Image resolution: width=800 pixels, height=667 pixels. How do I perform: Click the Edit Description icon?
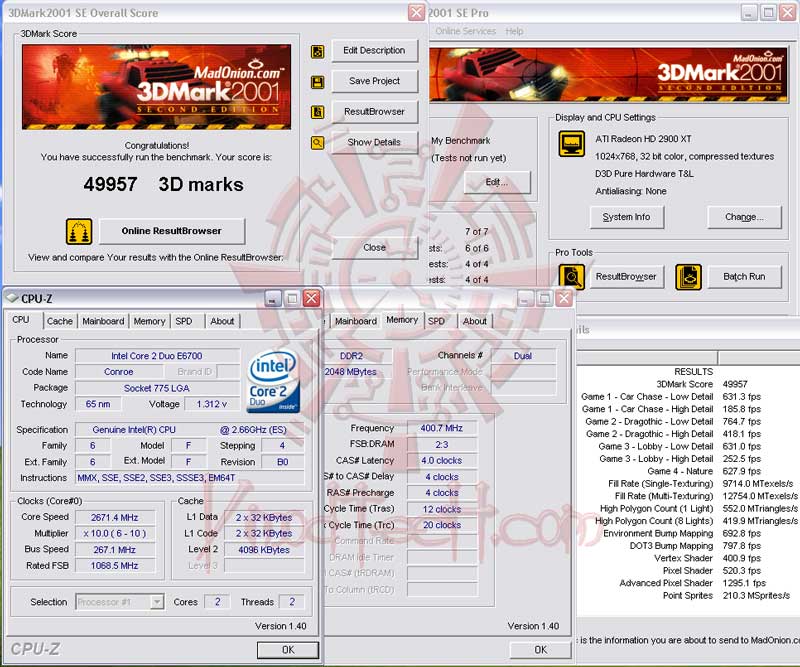pos(317,51)
